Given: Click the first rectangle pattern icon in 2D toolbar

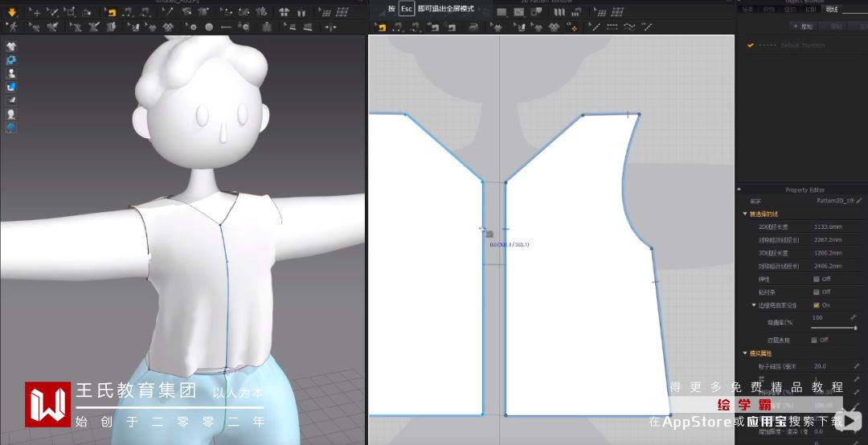Looking at the screenshot, I should (x=502, y=12).
